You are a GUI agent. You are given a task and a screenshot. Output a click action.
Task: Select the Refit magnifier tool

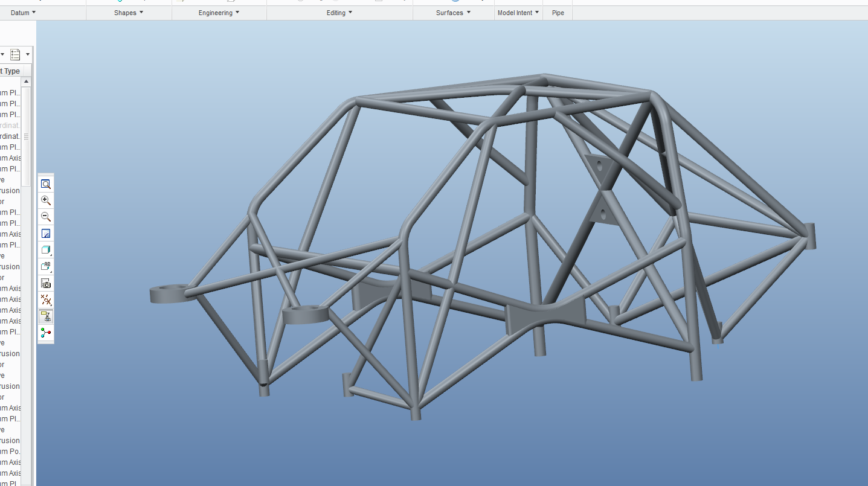coord(46,184)
